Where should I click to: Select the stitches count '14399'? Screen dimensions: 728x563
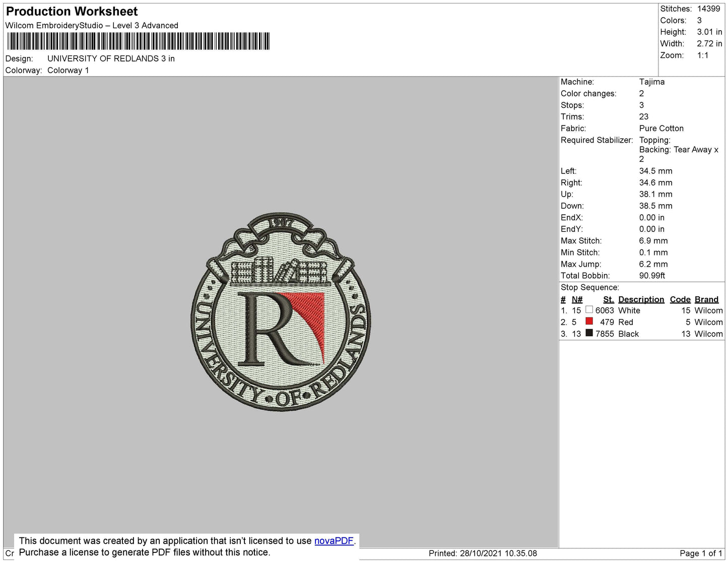(x=709, y=9)
